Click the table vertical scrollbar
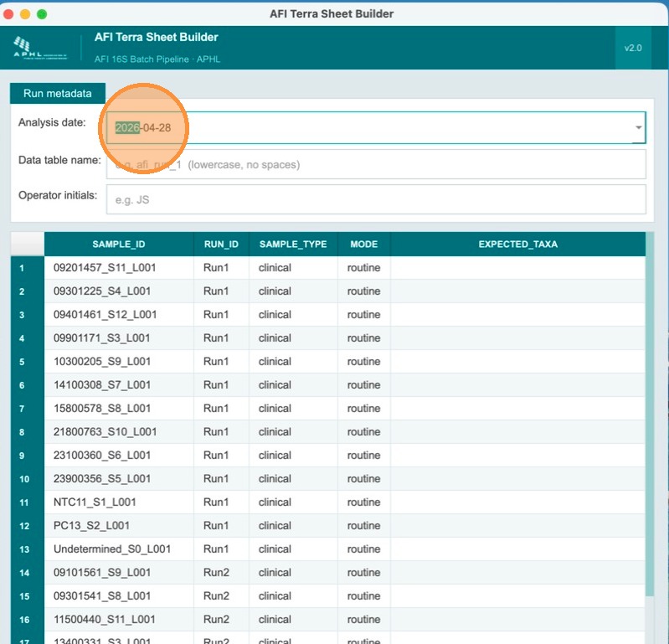Screen dimensions: 669x644 tap(650, 414)
